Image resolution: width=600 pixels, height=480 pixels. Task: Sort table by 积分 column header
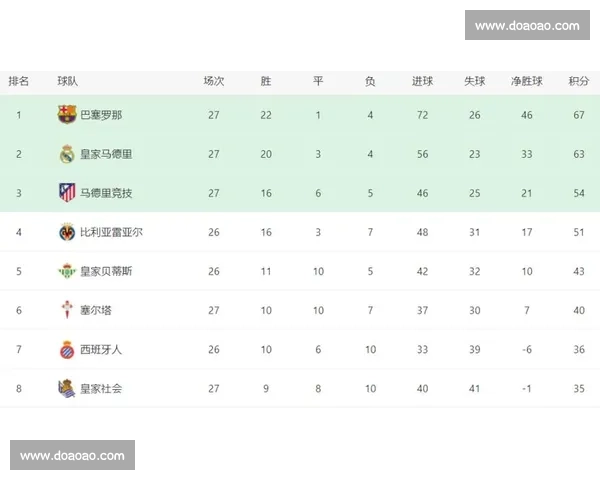pyautogui.click(x=578, y=81)
